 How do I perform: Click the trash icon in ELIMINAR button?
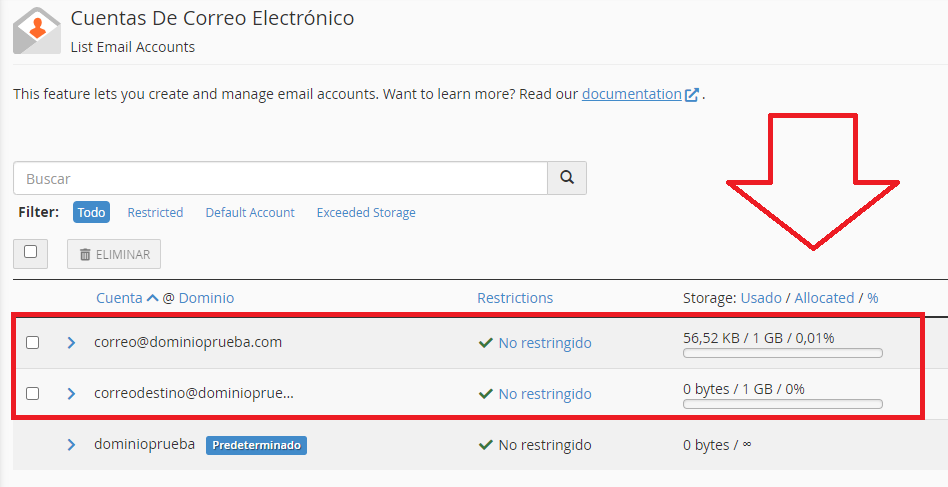(85, 254)
